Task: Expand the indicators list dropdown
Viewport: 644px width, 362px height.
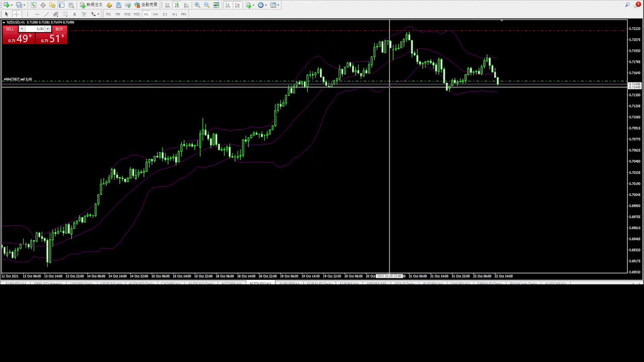Action: (254, 5)
